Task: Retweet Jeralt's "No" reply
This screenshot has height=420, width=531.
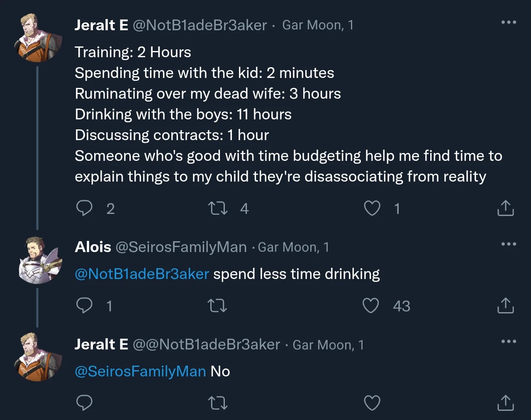Action: (x=217, y=403)
